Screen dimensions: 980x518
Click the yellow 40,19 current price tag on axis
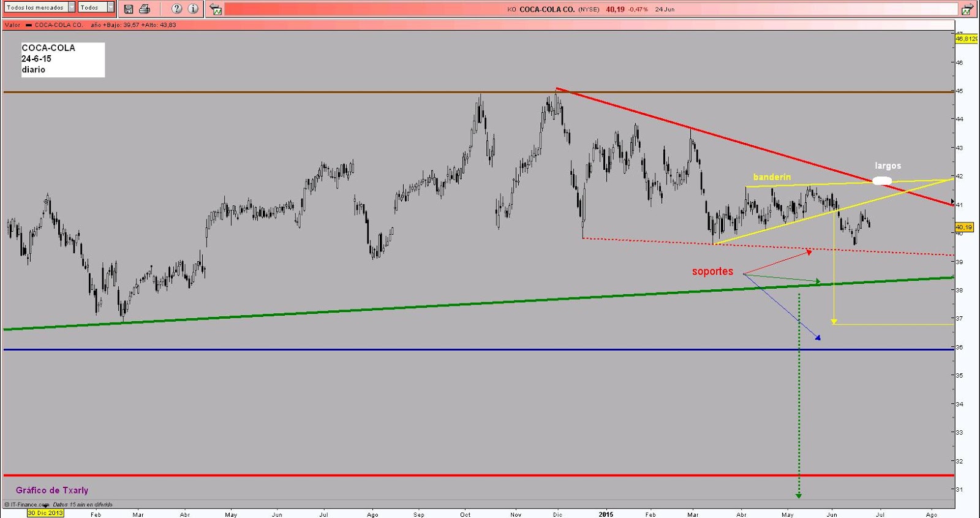[964, 227]
